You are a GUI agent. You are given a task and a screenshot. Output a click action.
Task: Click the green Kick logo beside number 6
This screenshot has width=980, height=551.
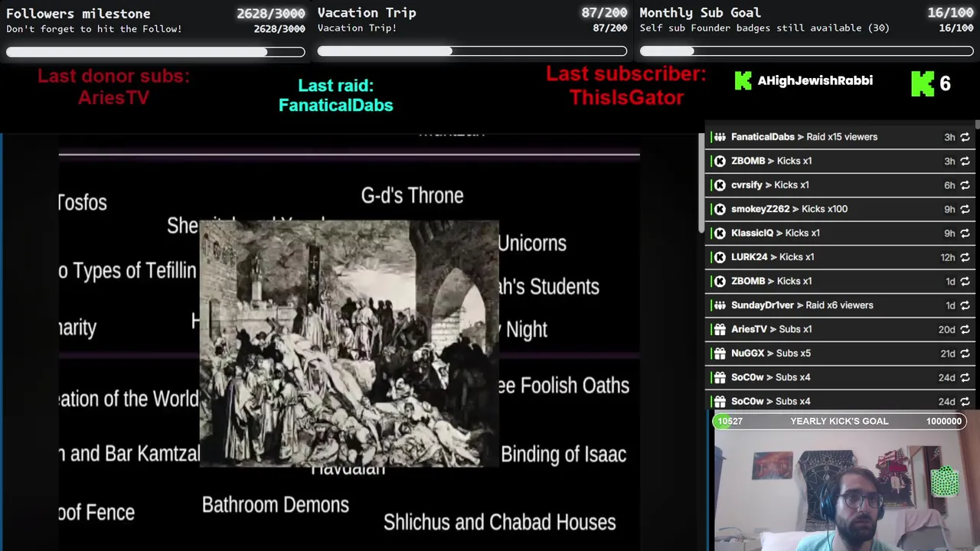[923, 83]
